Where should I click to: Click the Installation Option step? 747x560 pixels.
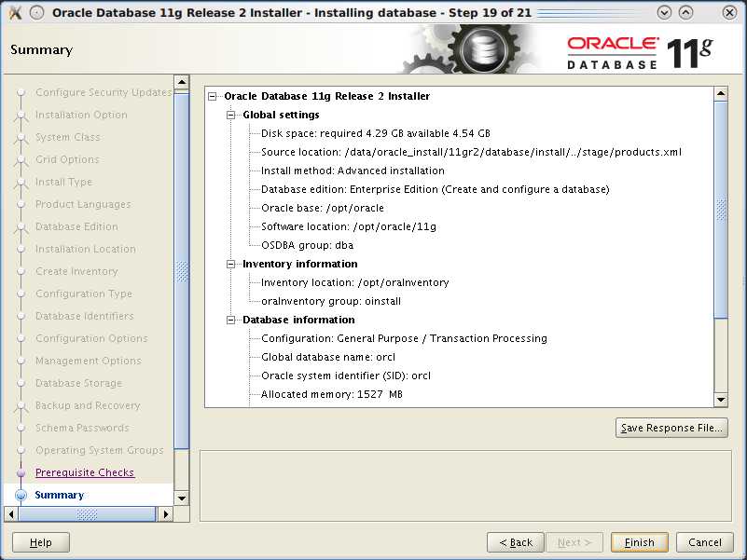tap(81, 115)
